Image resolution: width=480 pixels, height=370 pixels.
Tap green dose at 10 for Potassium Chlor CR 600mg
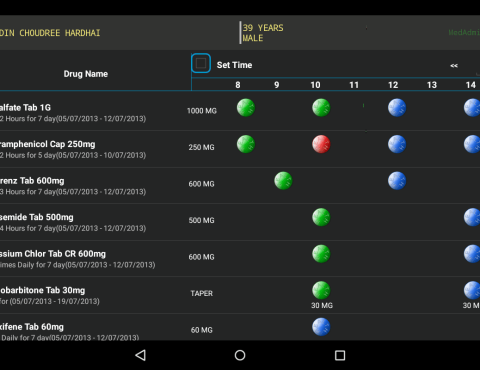click(321, 254)
